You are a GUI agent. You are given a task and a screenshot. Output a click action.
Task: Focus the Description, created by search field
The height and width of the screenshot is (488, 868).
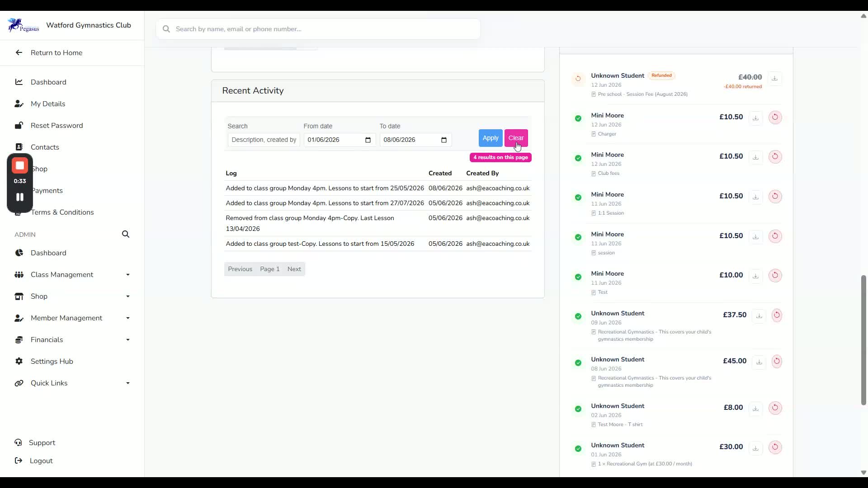[x=264, y=140]
